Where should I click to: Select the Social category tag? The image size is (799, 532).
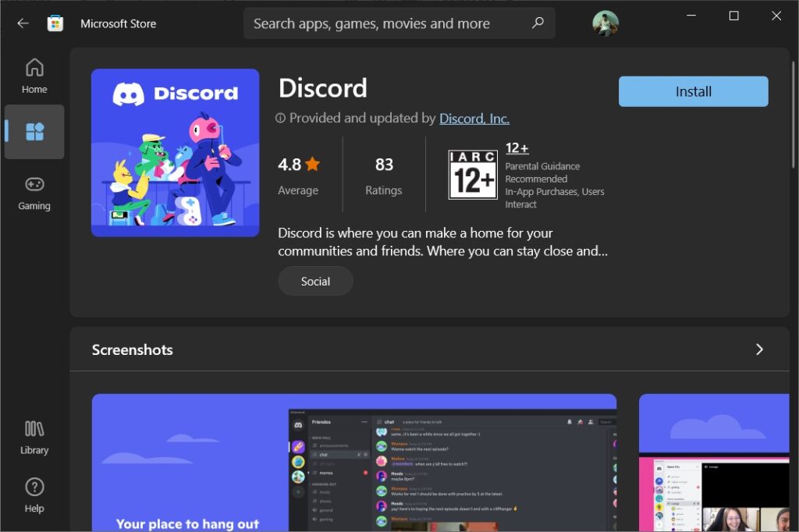[x=315, y=281]
